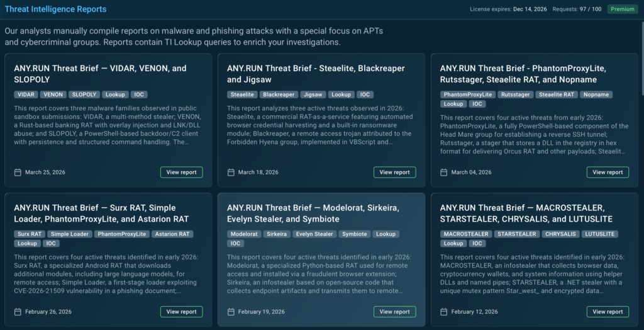Screen dimensions: 644x330
Task: Filter by the Blackreaper tag
Action: (x=278, y=94)
